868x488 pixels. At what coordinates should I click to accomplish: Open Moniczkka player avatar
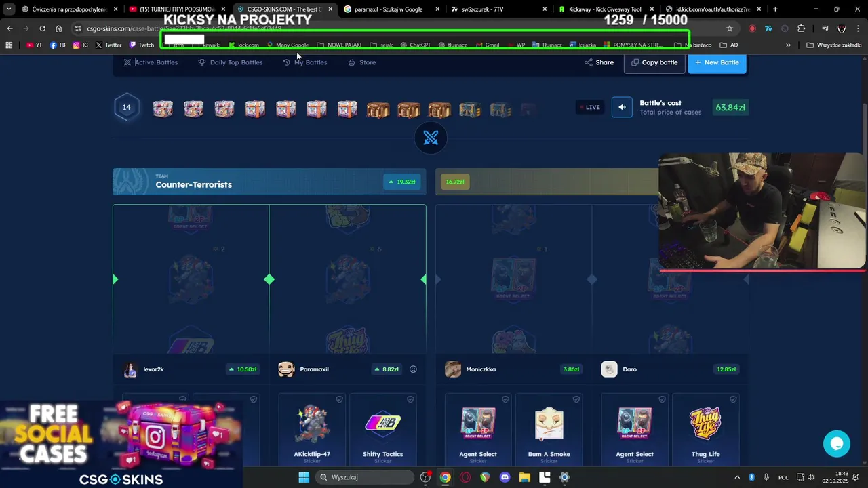click(x=453, y=369)
